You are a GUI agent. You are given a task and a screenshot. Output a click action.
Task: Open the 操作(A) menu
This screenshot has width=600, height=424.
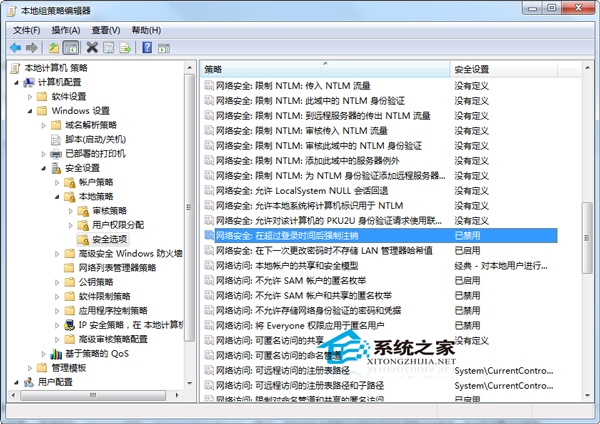[66, 30]
